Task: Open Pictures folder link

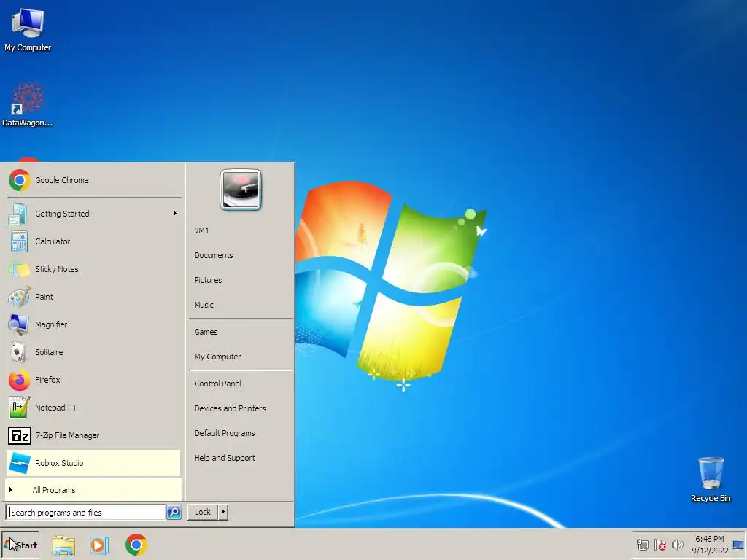Action: coord(208,280)
